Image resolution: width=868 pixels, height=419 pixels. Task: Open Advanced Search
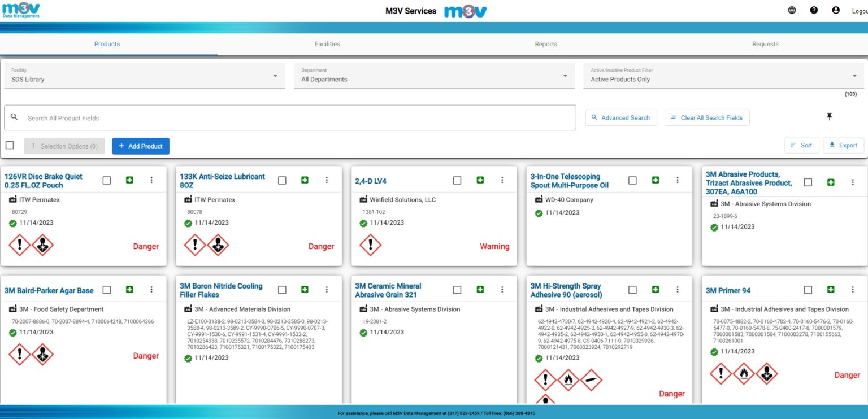(621, 117)
